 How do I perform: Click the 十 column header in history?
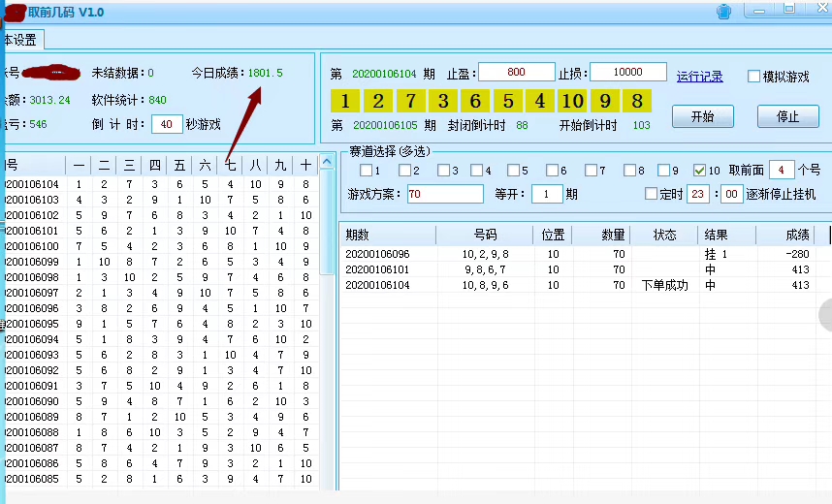coord(305,166)
